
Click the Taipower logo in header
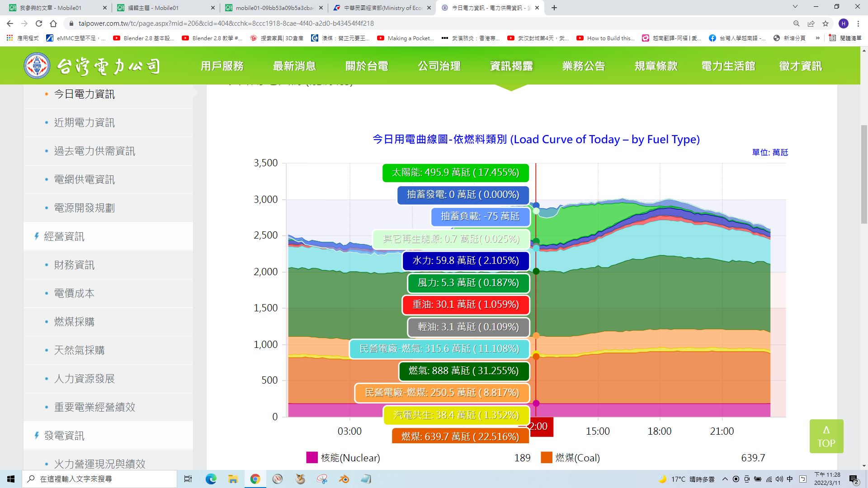point(92,66)
